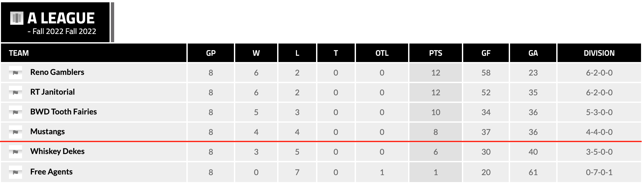Sort standings by PTS column header
The image size is (644, 187).
coord(435,53)
